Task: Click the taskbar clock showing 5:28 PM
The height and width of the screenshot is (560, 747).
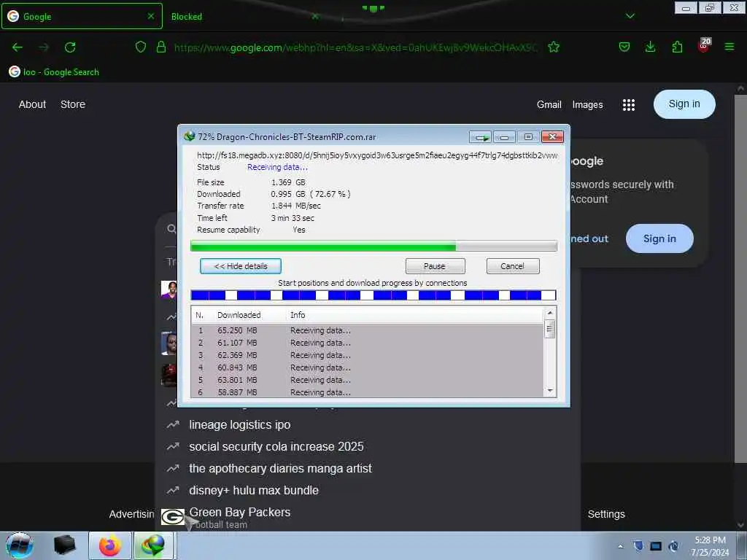Action: coord(710,546)
